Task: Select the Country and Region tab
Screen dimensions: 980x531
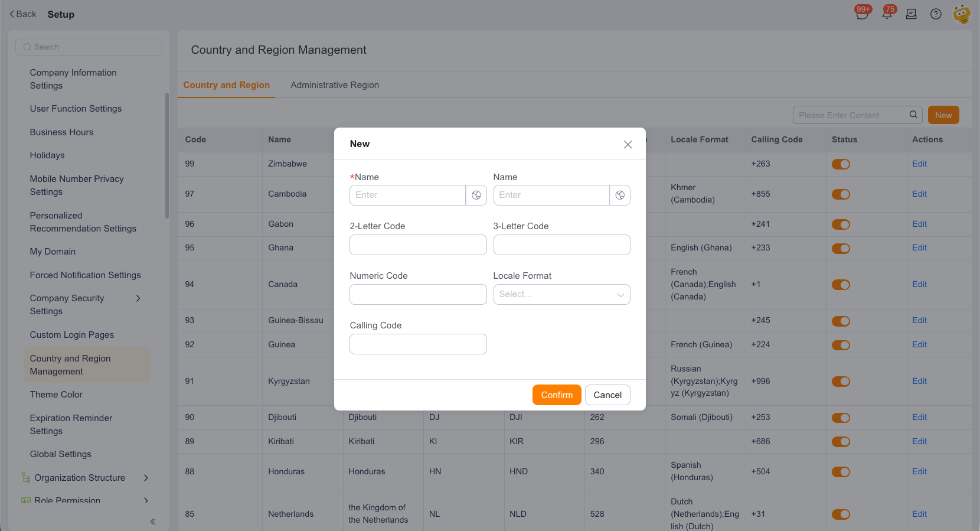Action: click(x=226, y=85)
